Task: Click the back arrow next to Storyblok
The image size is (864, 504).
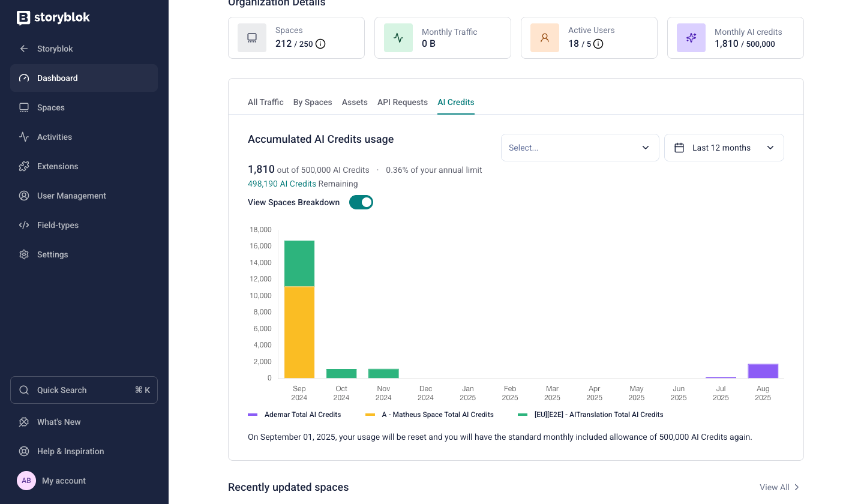Action: pyautogui.click(x=24, y=49)
